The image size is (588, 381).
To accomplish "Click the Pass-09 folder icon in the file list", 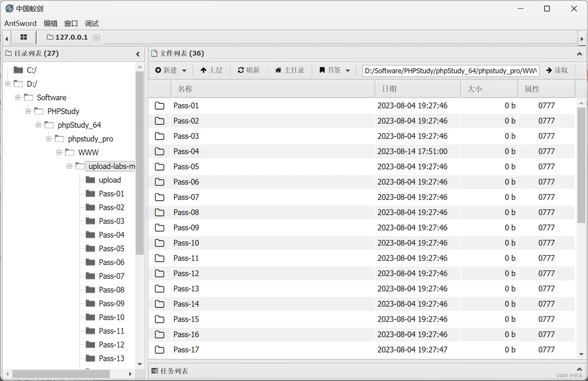I will (x=160, y=228).
